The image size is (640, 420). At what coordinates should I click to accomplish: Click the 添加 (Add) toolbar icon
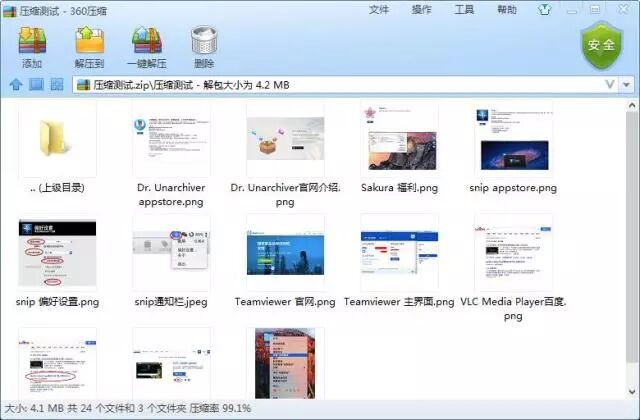pos(32,40)
